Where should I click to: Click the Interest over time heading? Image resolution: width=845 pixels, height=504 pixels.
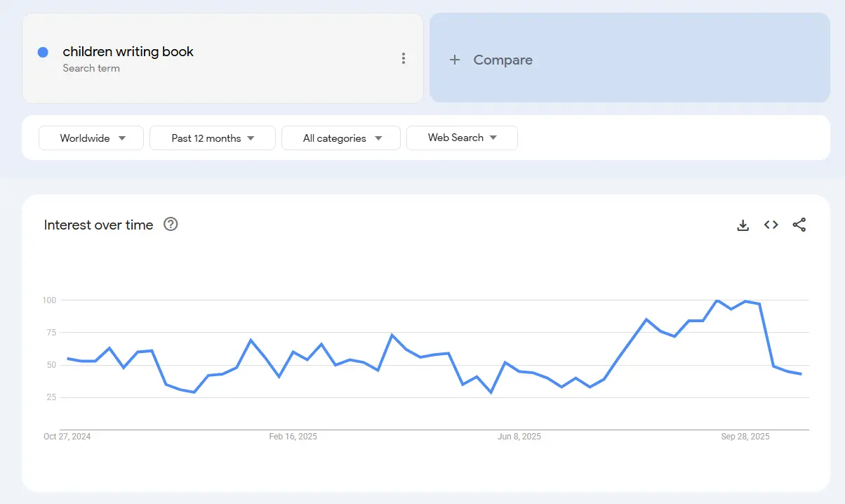click(x=98, y=225)
